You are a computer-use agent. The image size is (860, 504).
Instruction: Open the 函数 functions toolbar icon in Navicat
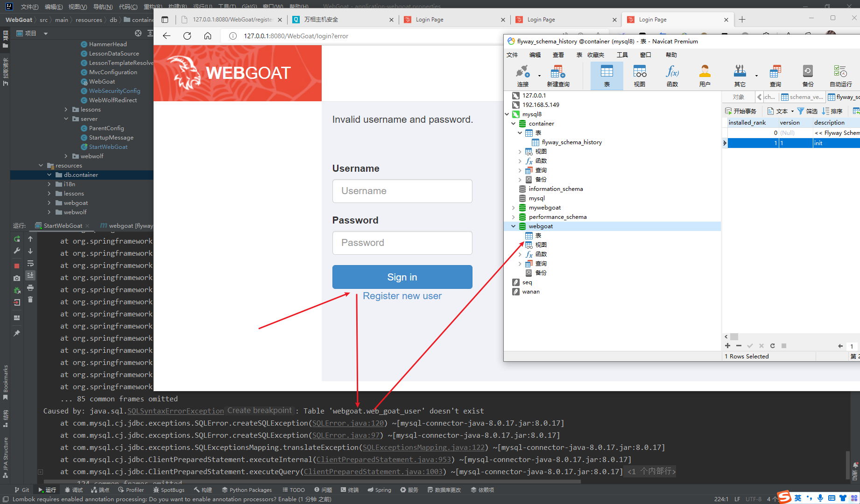click(x=672, y=76)
